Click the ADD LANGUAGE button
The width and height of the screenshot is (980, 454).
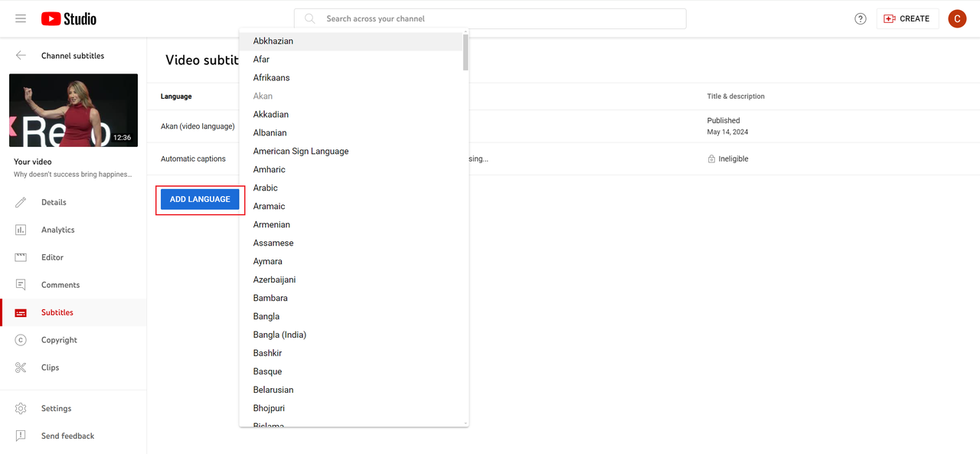coord(200,199)
